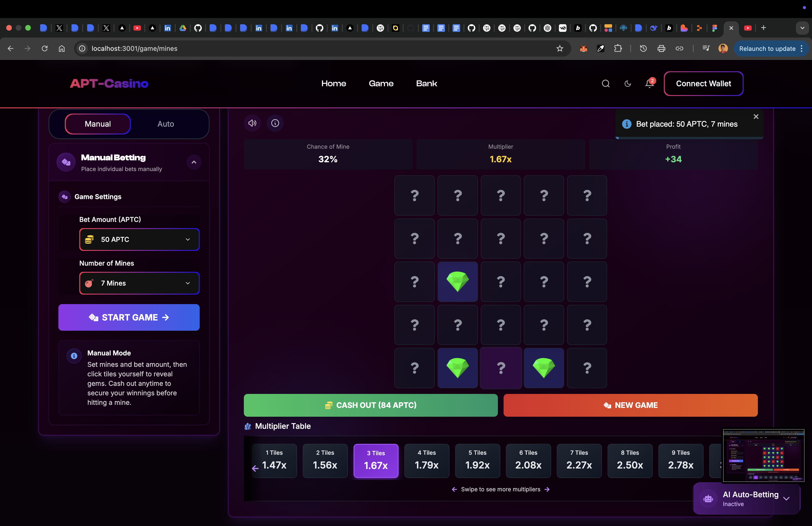Viewport: 812px width, 526px height.
Task: Click the Connect Wallet button
Action: click(x=703, y=84)
